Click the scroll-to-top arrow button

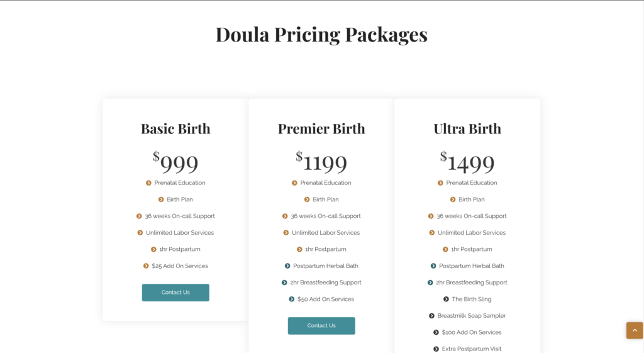[634, 330]
